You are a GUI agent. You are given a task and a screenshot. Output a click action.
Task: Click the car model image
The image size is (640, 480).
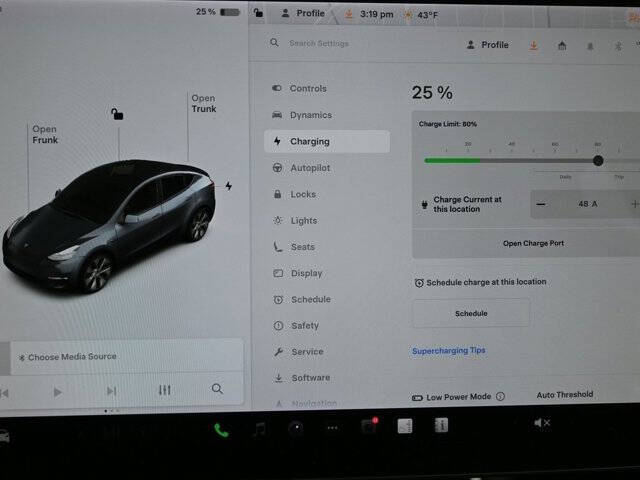click(109, 226)
